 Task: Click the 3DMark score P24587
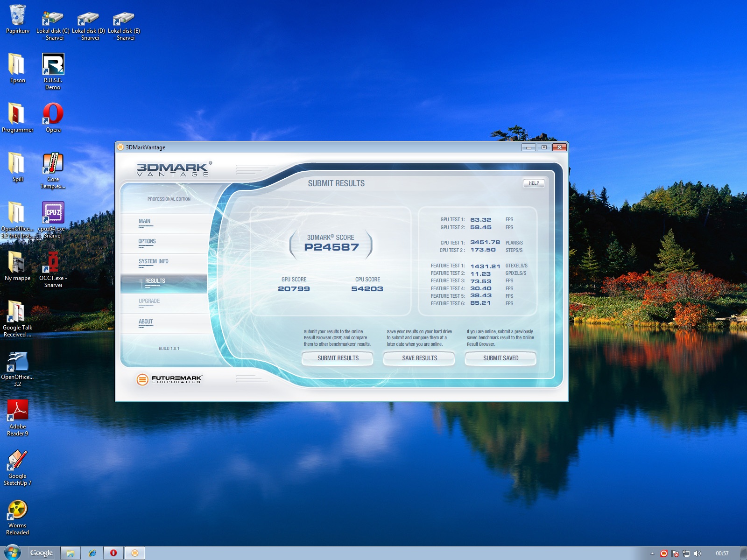(331, 247)
